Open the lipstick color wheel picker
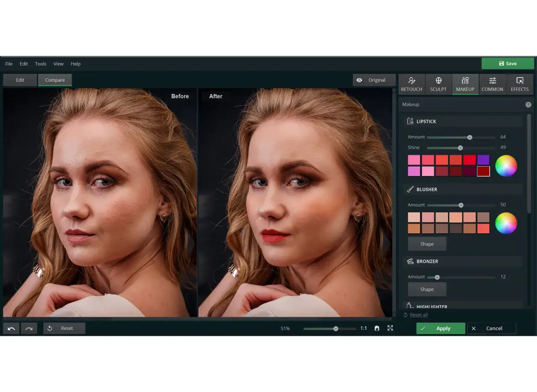 pos(506,166)
